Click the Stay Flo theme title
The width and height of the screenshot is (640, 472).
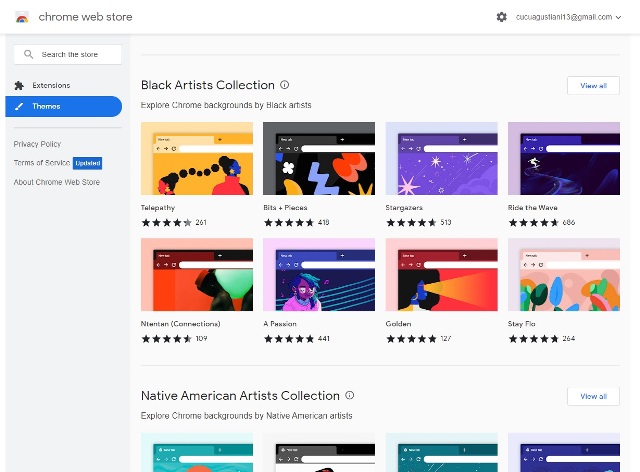click(522, 324)
